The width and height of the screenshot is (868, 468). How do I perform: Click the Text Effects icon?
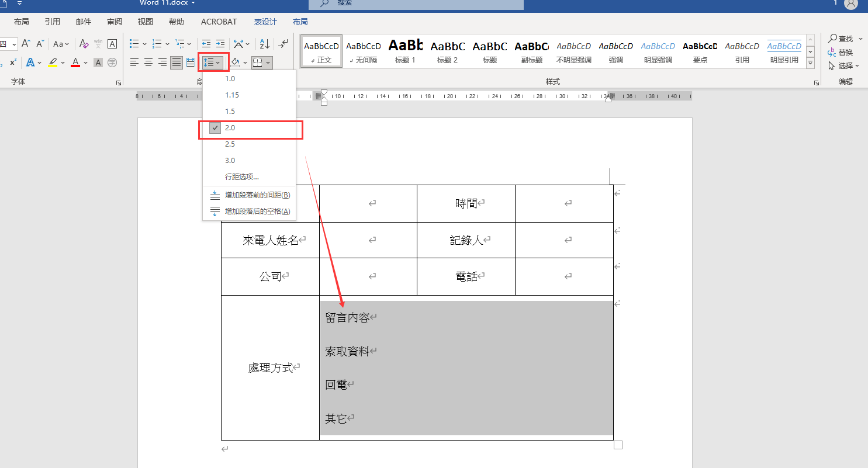(30, 62)
